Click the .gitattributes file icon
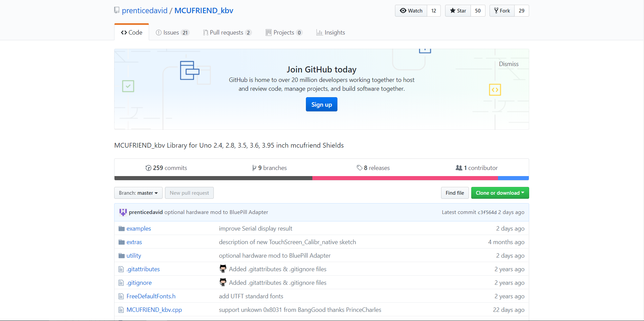Image resolution: width=644 pixels, height=321 pixels. point(121,269)
